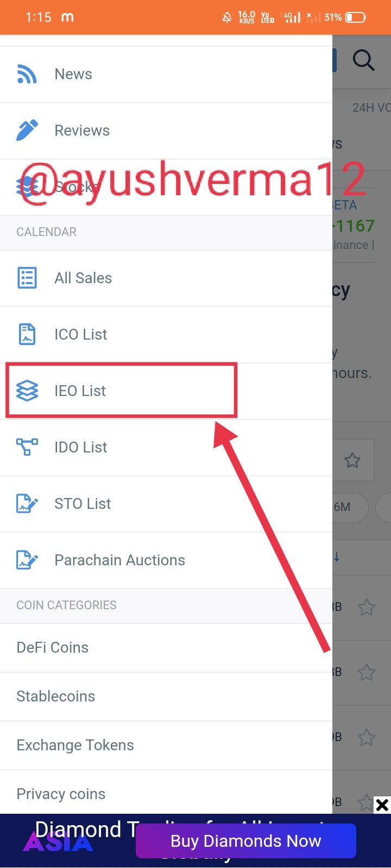Close the ad banner with X
Screen dimensions: 391x868
pyautogui.click(x=382, y=805)
